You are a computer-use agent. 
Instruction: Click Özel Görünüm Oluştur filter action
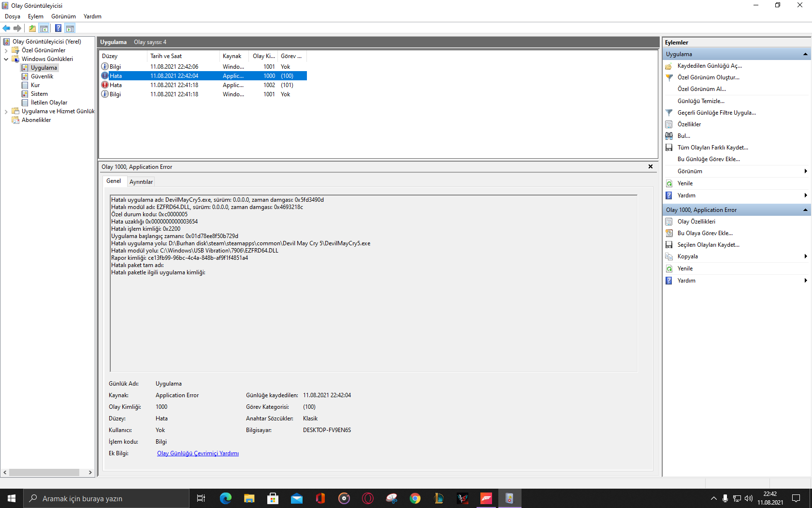pos(709,77)
